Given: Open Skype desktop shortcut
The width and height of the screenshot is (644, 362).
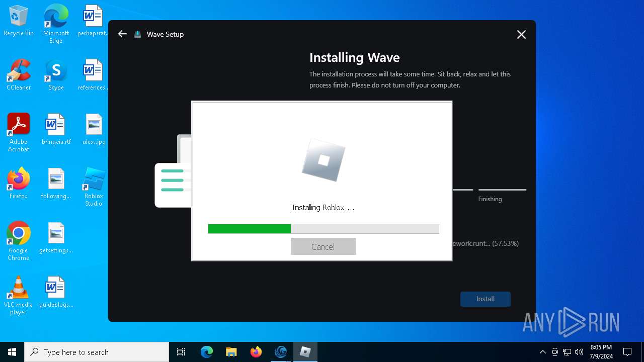Looking at the screenshot, I should [56, 75].
